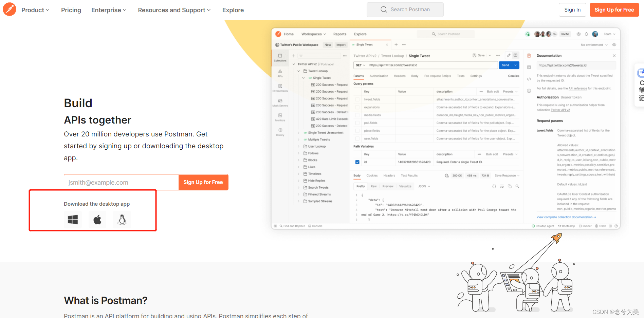
Task: Open the No environment dropdown
Action: [594, 45]
